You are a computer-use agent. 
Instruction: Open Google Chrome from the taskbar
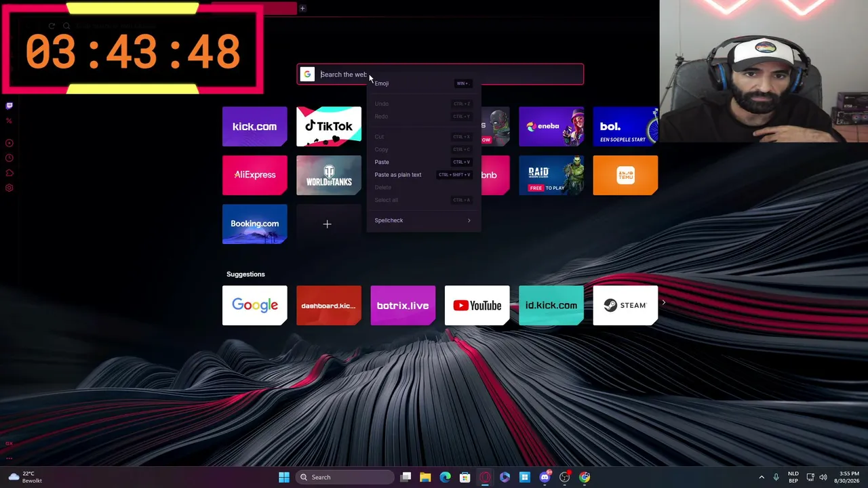click(585, 477)
